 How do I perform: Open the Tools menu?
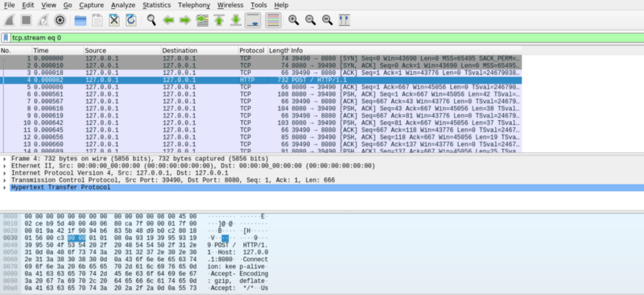pyautogui.click(x=258, y=6)
